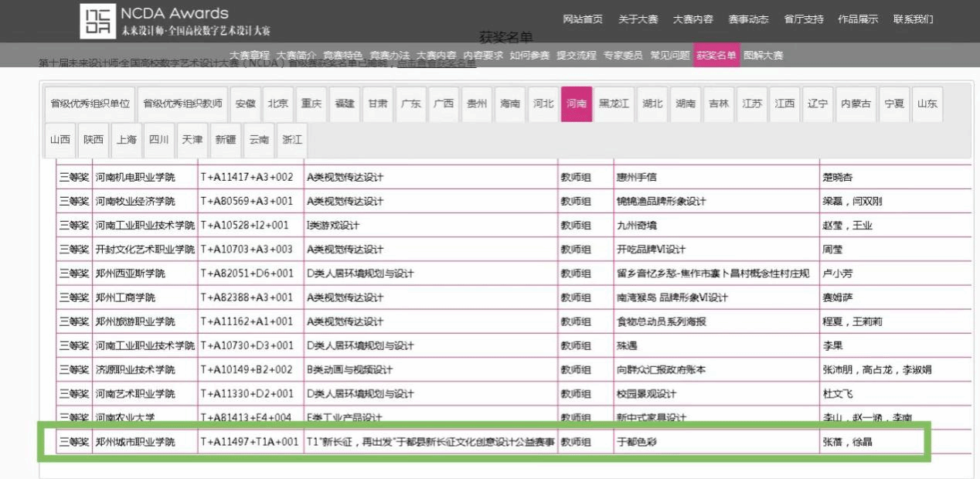The width and height of the screenshot is (980, 479).
Task: Open the 网站首页 menu item
Action: coord(582,19)
